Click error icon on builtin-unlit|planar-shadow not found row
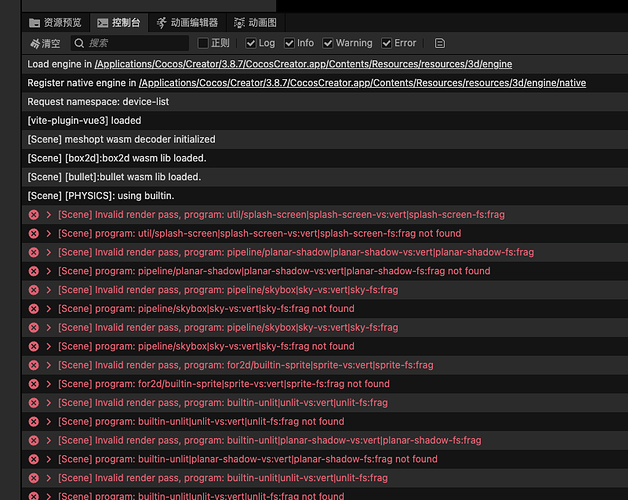628x500 pixels. tap(34, 460)
